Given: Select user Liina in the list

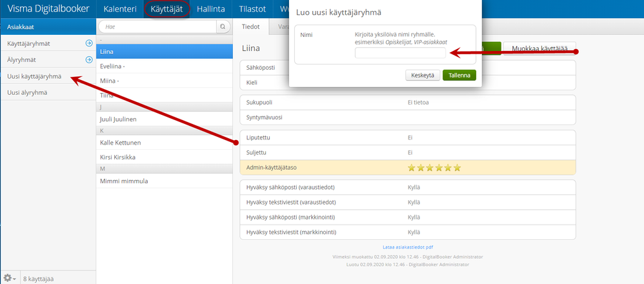Looking at the screenshot, I should point(165,52).
